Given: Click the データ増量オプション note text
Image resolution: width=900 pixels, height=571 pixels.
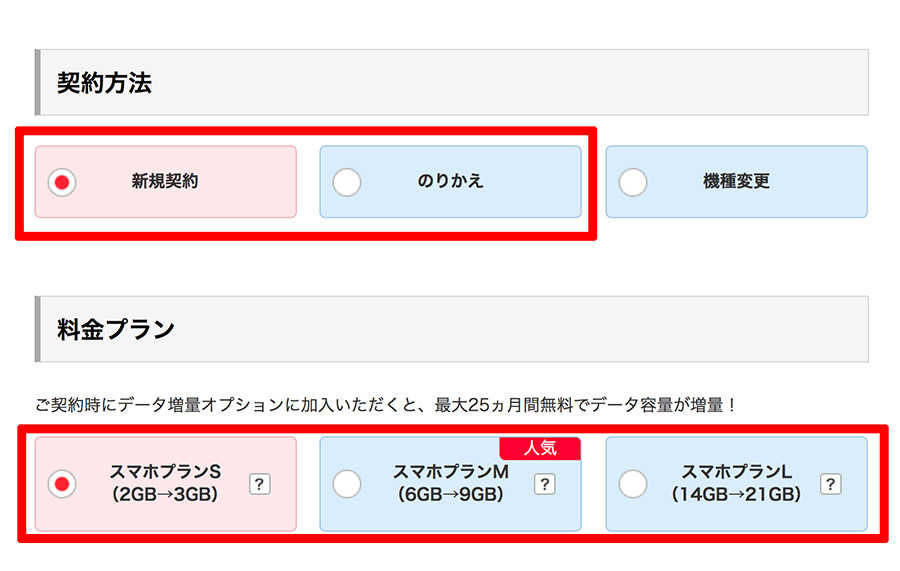Looking at the screenshot, I should tap(385, 406).
